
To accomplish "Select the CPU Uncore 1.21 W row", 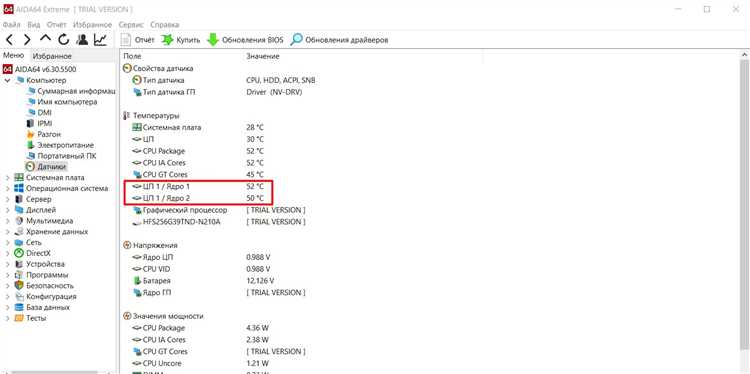I will 200,363.
